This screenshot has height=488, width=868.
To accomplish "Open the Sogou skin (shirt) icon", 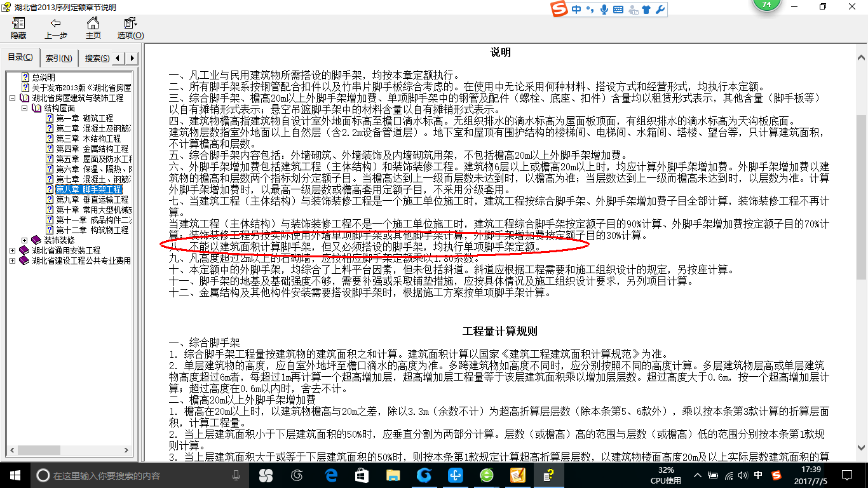I will 646,10.
